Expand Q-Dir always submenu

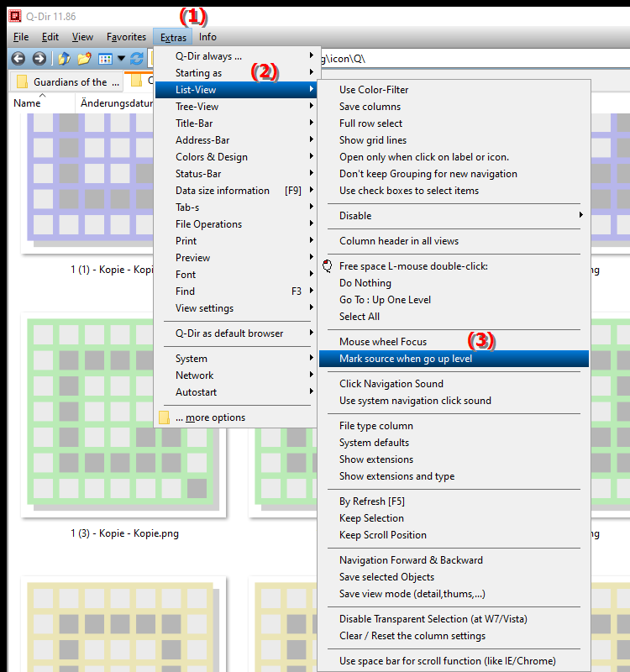point(237,56)
